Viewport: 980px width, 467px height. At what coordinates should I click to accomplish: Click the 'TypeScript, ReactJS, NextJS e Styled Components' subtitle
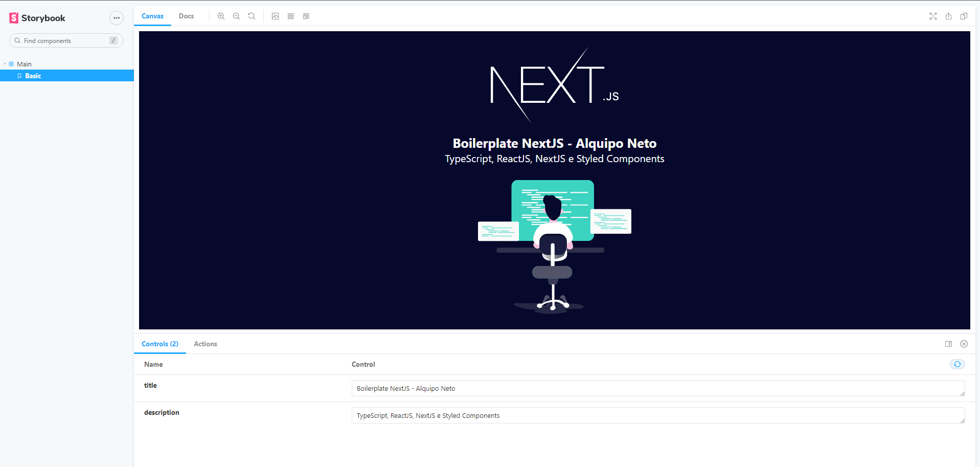tap(555, 159)
